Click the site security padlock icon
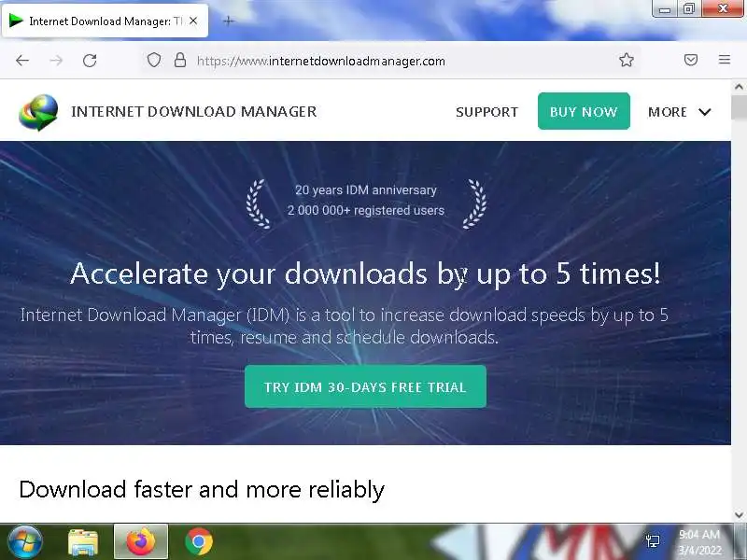747x560 pixels. tap(180, 60)
